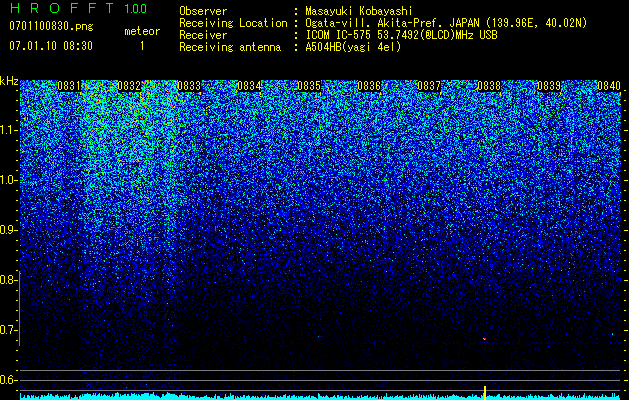Click the 0835 time marker

click(x=309, y=86)
